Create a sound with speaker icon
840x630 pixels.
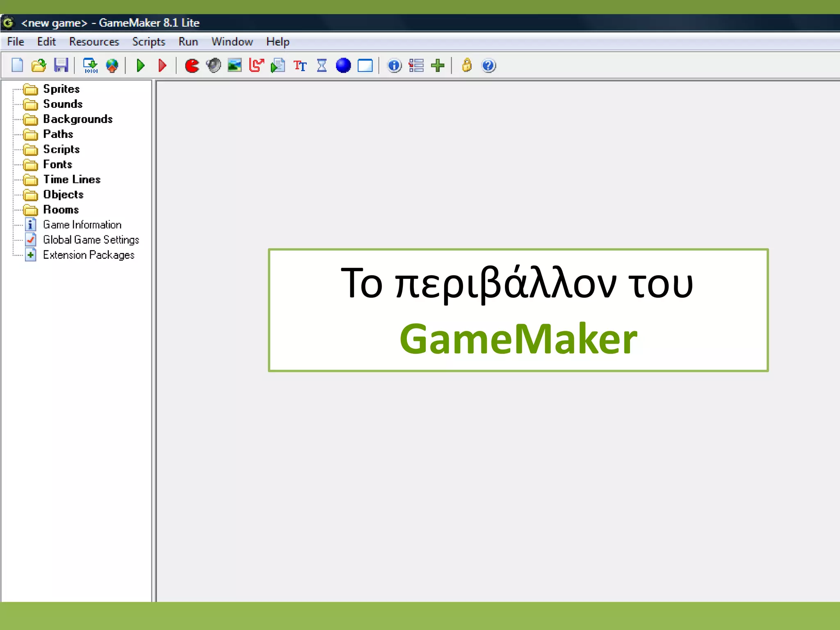(213, 65)
